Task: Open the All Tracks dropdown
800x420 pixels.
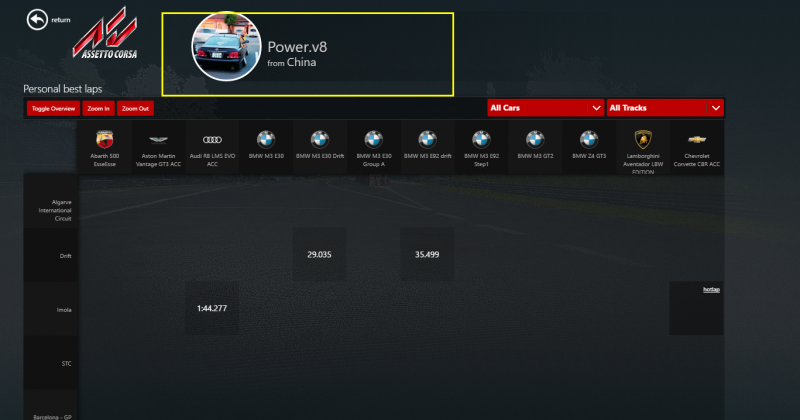Action: point(665,108)
